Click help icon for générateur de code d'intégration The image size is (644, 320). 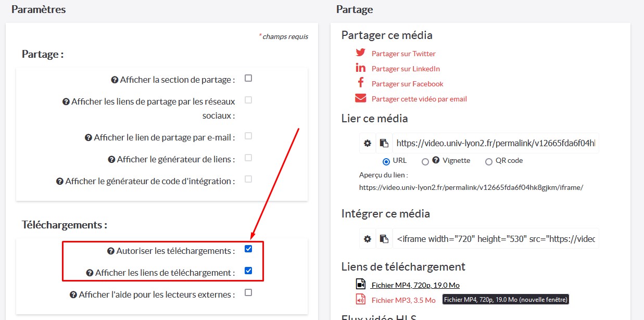click(x=60, y=182)
